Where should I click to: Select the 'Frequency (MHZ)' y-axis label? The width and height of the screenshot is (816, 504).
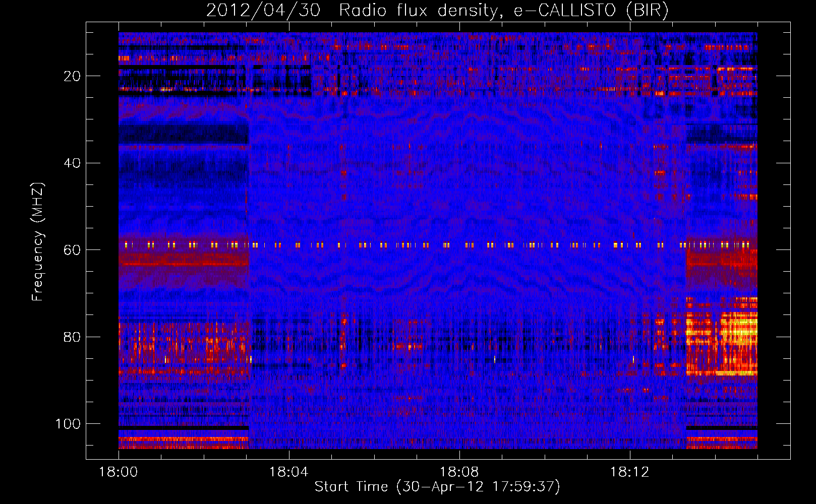click(38, 242)
